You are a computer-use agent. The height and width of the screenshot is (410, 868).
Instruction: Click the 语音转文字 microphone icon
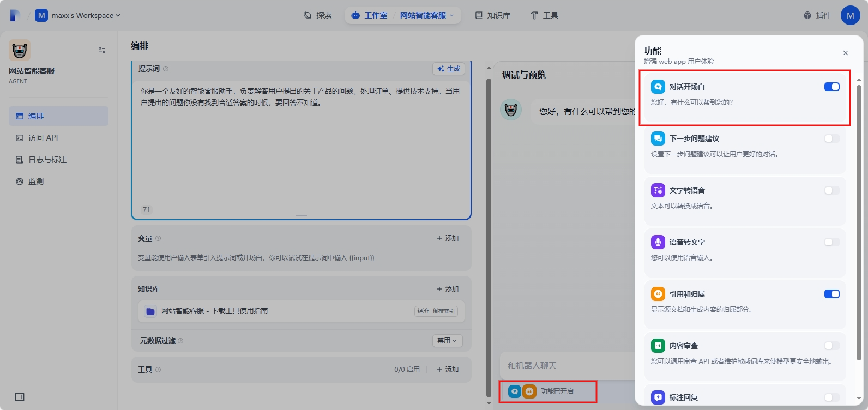pos(658,242)
